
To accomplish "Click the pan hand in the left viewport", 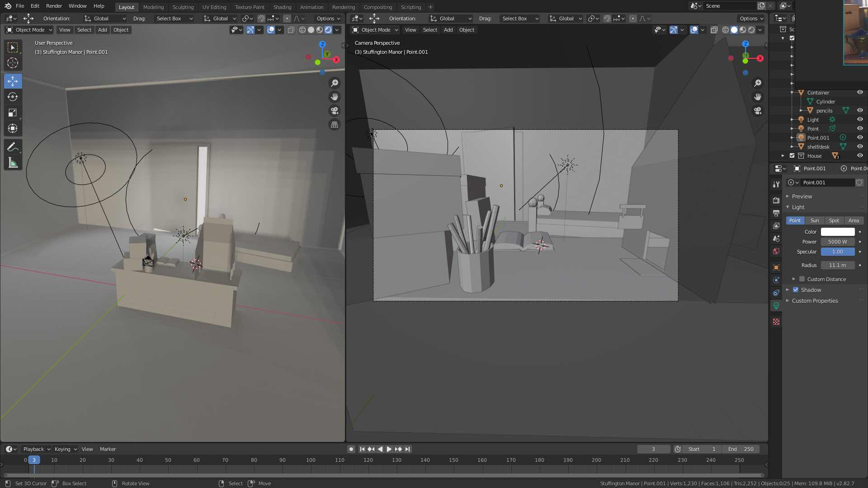I will click(x=335, y=97).
